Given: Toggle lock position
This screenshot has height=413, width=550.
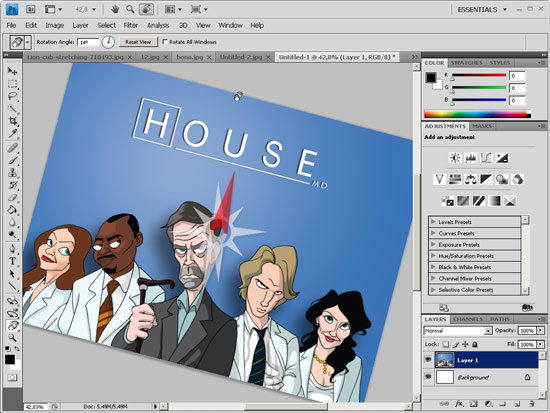Looking at the screenshot, I should tap(465, 344).
